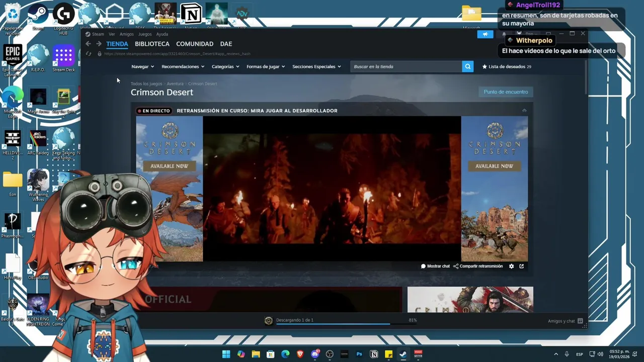Open the Minecraft folder on desktop
The width and height of the screenshot is (644, 362).
click(471, 17)
